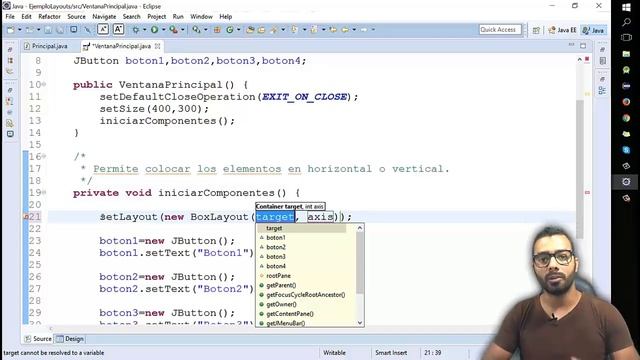Screen dimensions: 640x360
Task: Minimize the editor area
Action: tap(571, 45)
